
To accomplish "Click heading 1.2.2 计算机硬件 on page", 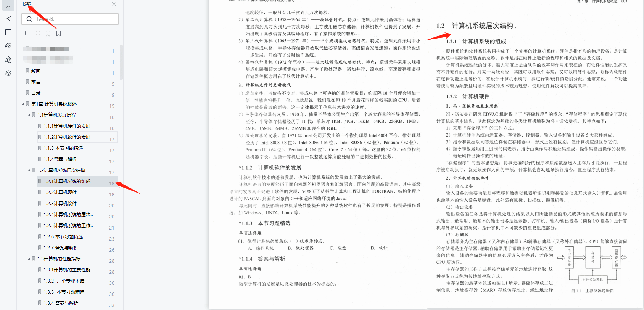I will (x=468, y=96).
